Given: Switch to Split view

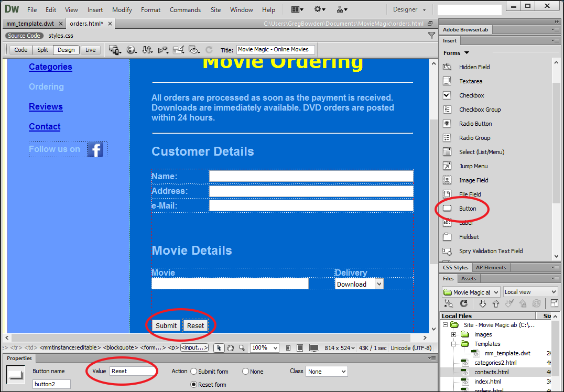Looking at the screenshot, I should 42,50.
